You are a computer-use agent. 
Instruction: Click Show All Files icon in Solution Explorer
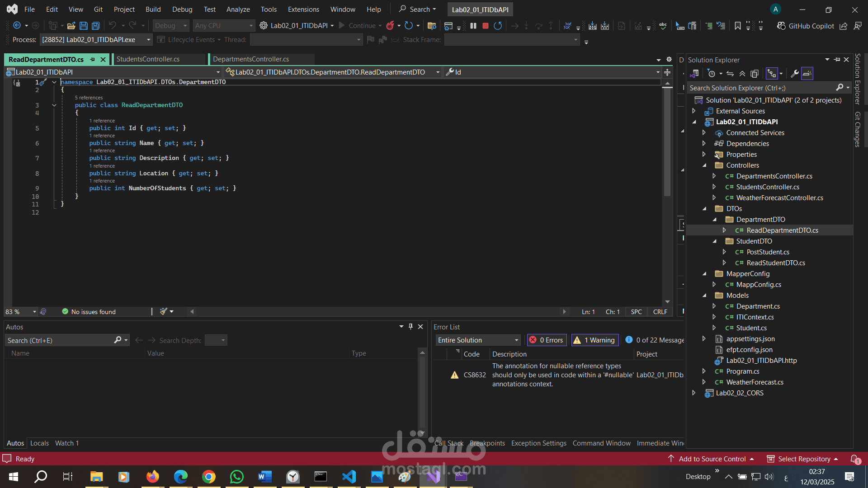[754, 74]
